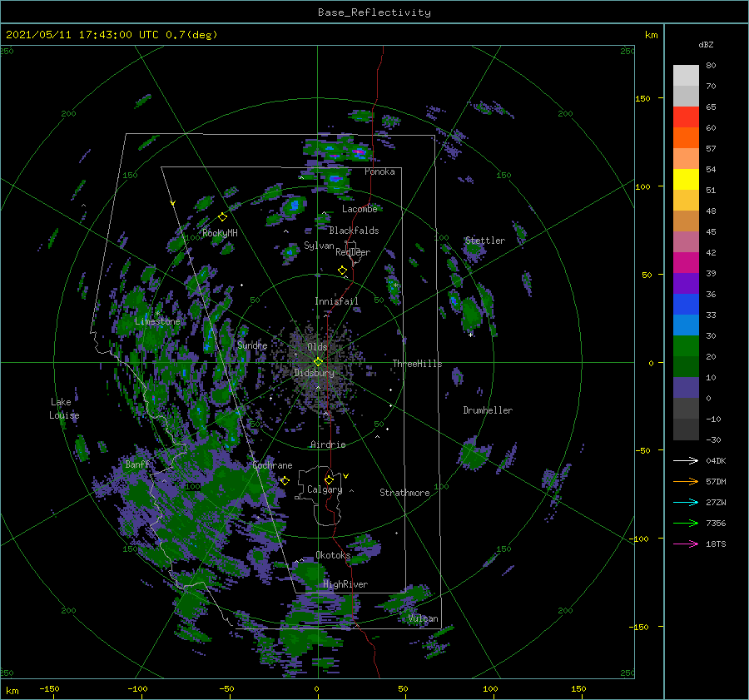Pick the slate violet 0–10 dBZ swatch
The height and width of the screenshot is (700, 749).
pos(686,388)
